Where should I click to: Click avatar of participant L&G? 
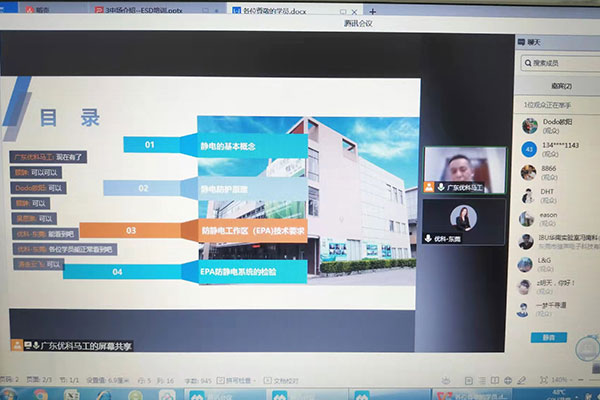(527, 265)
